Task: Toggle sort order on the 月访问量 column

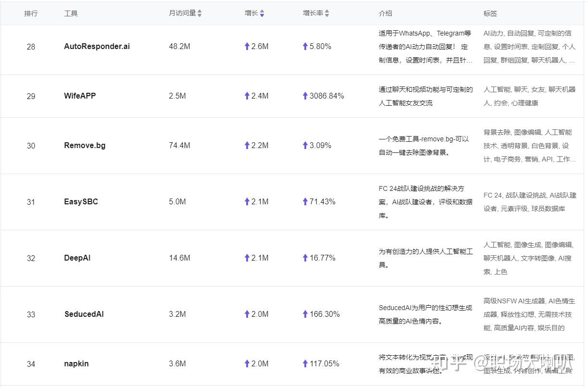Action: 199,13
